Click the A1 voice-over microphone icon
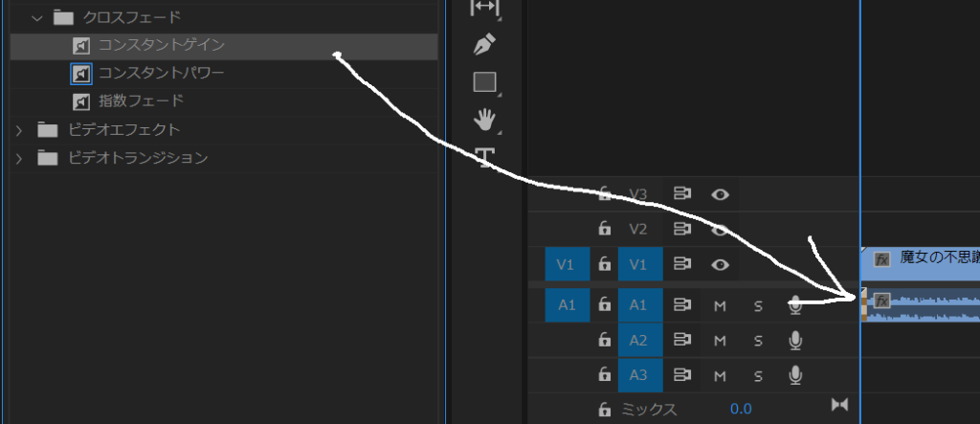This screenshot has height=424, width=980. pyautogui.click(x=794, y=305)
